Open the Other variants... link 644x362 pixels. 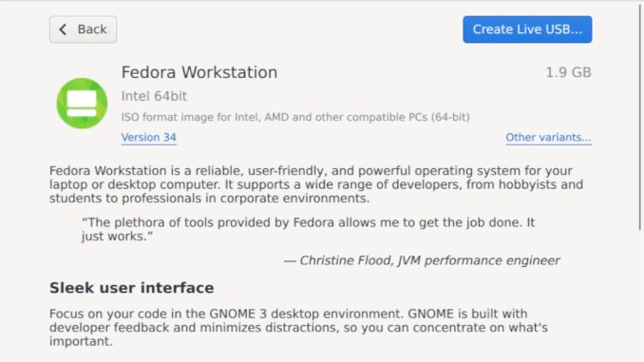coord(548,137)
